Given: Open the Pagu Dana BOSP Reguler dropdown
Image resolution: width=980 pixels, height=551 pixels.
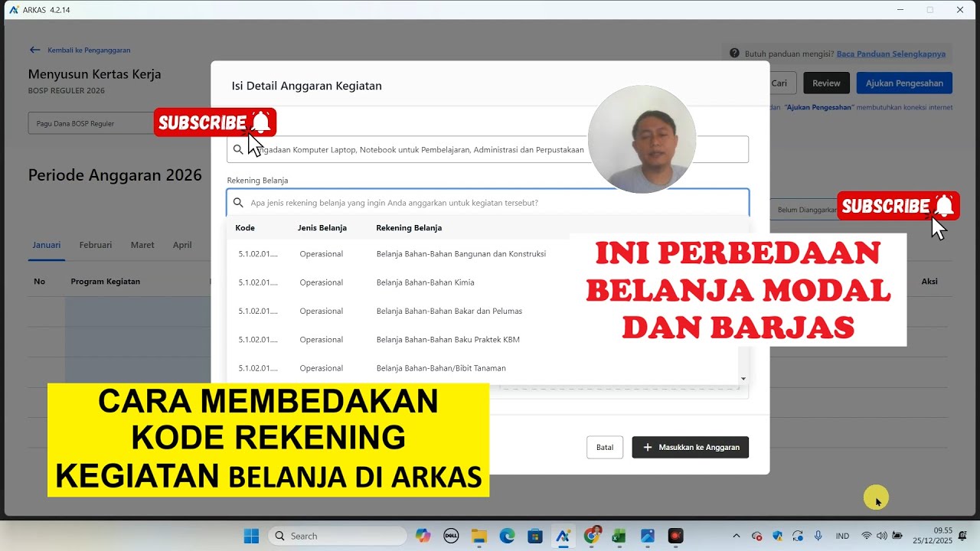Looking at the screenshot, I should pyautogui.click(x=92, y=123).
